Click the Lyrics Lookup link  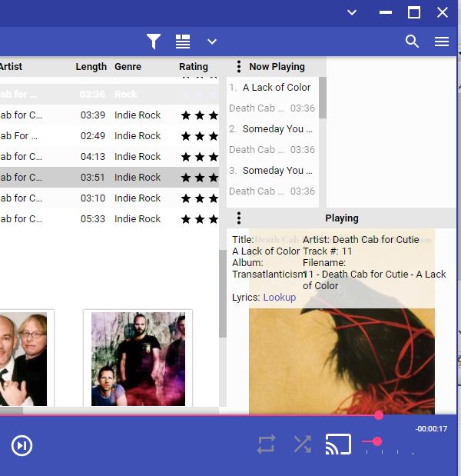tap(279, 297)
